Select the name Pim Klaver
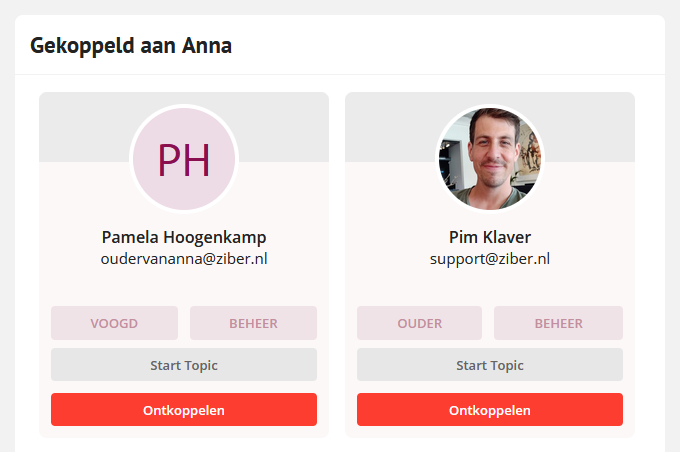680x452 pixels. (490, 237)
